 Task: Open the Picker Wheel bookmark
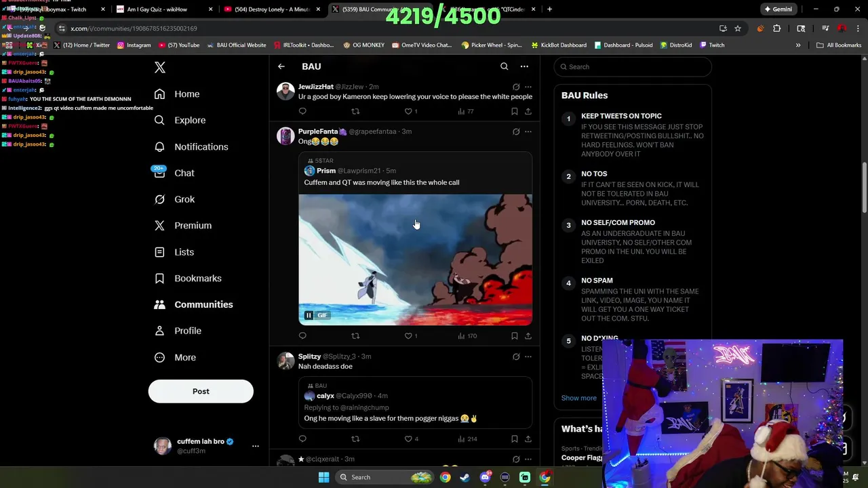[492, 45]
